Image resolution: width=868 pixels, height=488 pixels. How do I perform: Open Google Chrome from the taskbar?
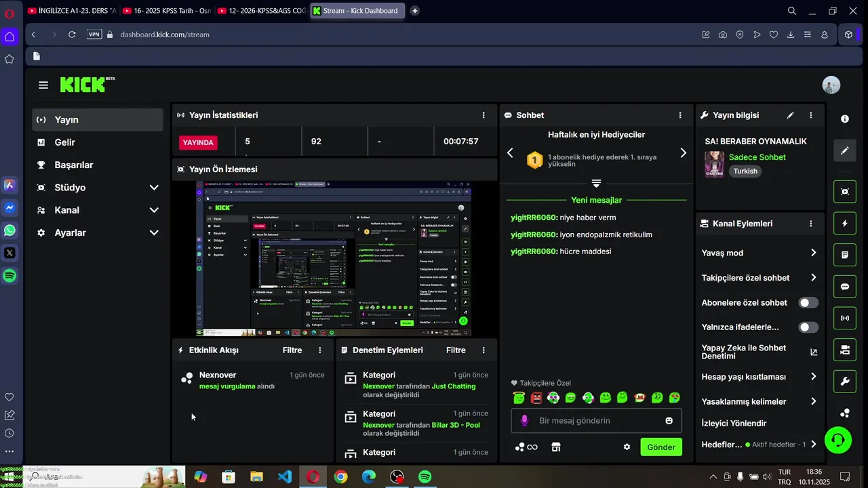[340, 477]
